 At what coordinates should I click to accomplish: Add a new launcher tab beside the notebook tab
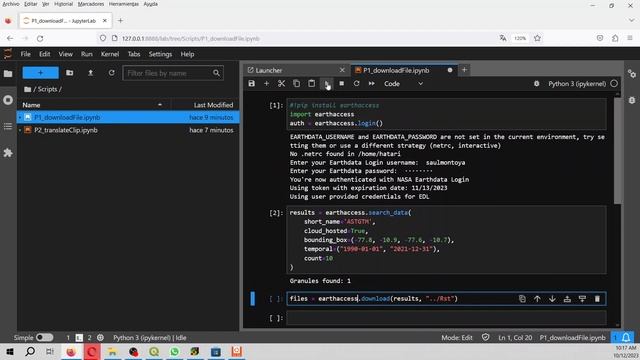click(x=464, y=70)
